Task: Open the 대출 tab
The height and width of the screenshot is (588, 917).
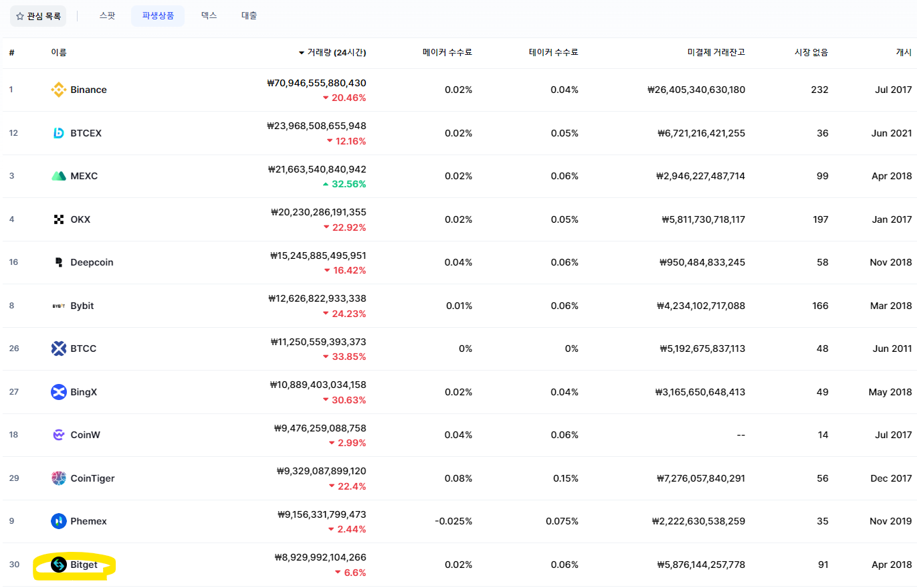Action: (249, 15)
